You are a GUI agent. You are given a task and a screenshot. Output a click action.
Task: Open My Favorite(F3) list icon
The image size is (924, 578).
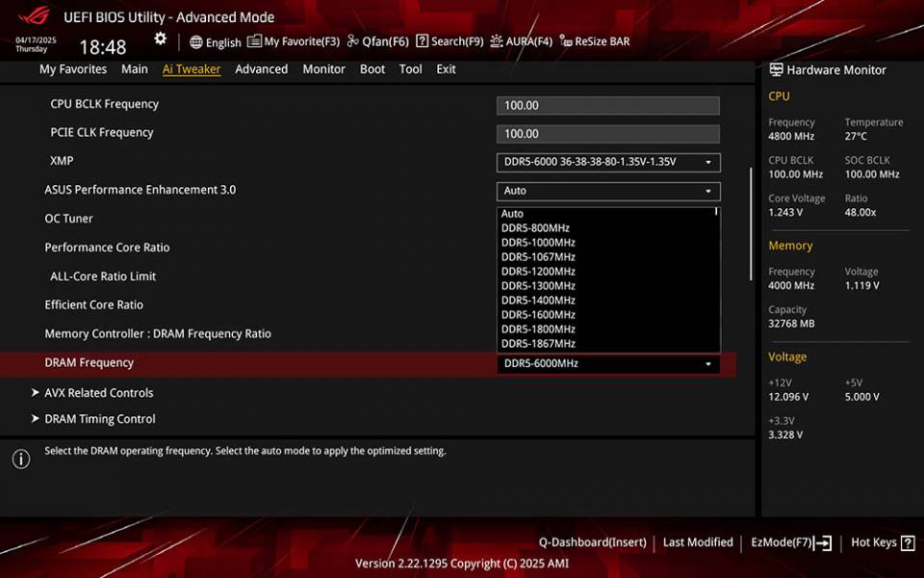point(254,41)
